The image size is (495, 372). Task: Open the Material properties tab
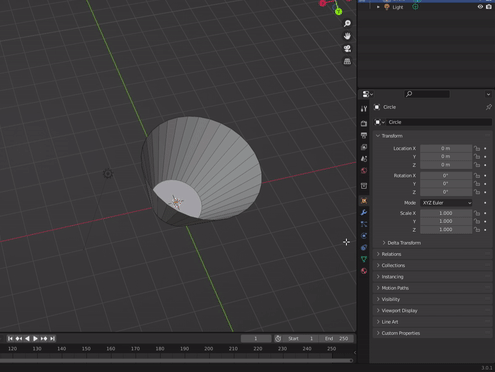click(x=364, y=271)
